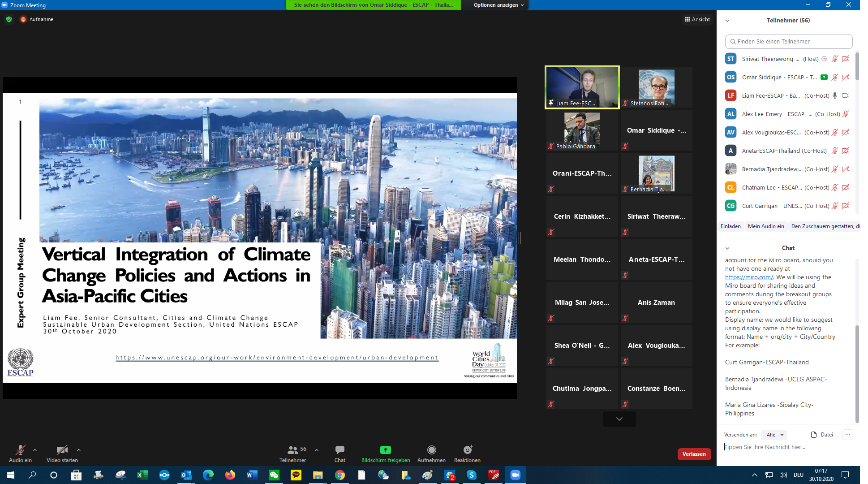
Task: Open video options arrow beside Video starten
Action: (79, 450)
